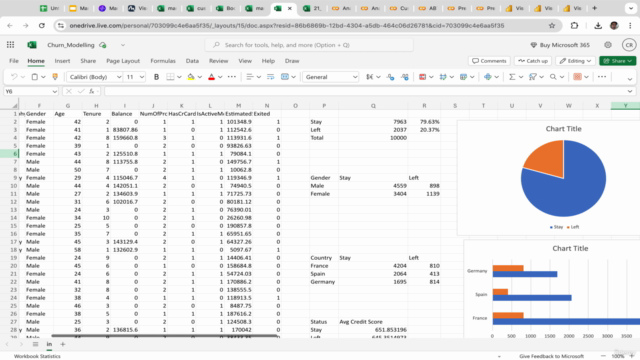The height and width of the screenshot is (360, 640).
Task: Expand the ribbon options chevron at far right
Action: [x=630, y=78]
